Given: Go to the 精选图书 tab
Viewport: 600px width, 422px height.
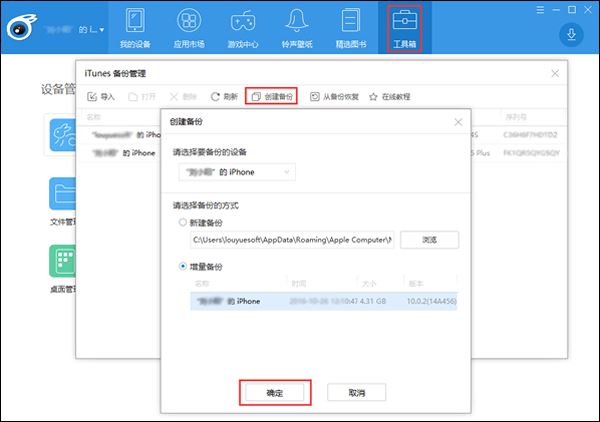Looking at the screenshot, I should point(351,28).
